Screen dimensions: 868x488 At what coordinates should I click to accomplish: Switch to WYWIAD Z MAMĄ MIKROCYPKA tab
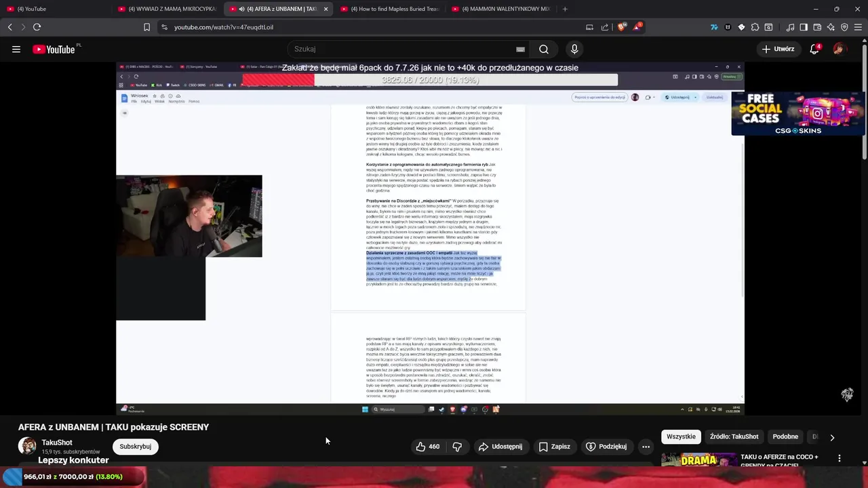(x=167, y=9)
